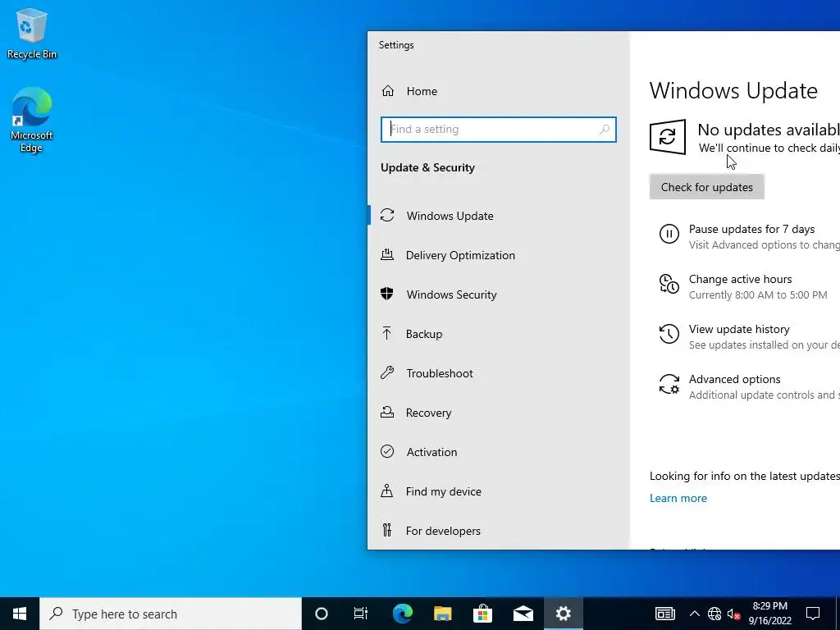Image resolution: width=840 pixels, height=630 pixels.
Task: Click the Home icon in Settings sidebar
Action: [x=387, y=91]
